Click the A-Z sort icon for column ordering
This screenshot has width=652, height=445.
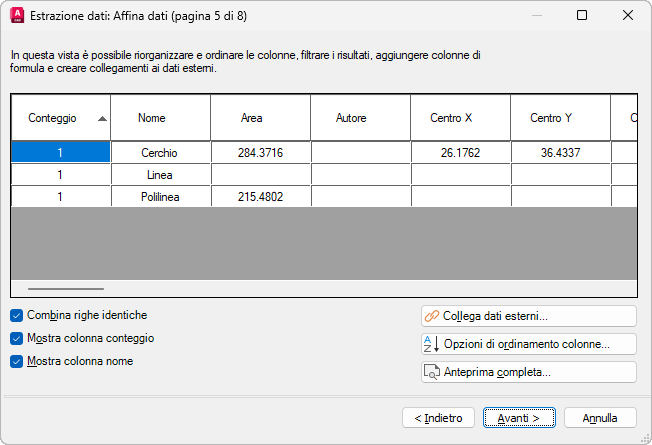(432, 344)
